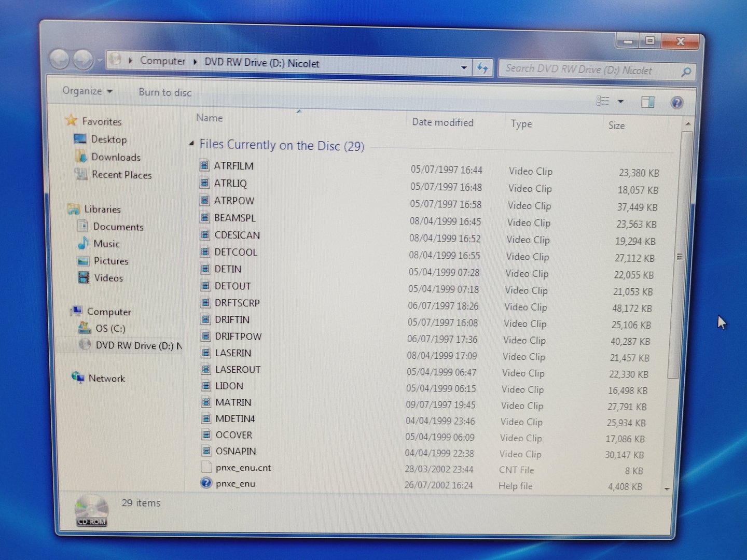Select the DETOUT file name
The width and height of the screenshot is (747, 560).
pyautogui.click(x=232, y=286)
